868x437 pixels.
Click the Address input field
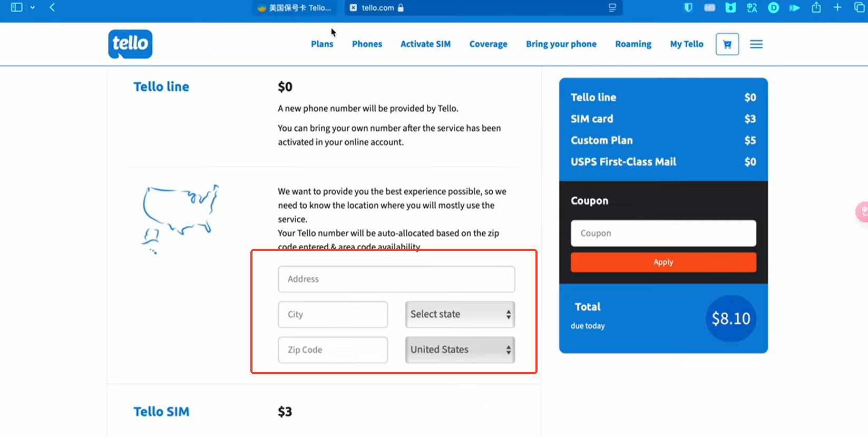[x=396, y=279]
